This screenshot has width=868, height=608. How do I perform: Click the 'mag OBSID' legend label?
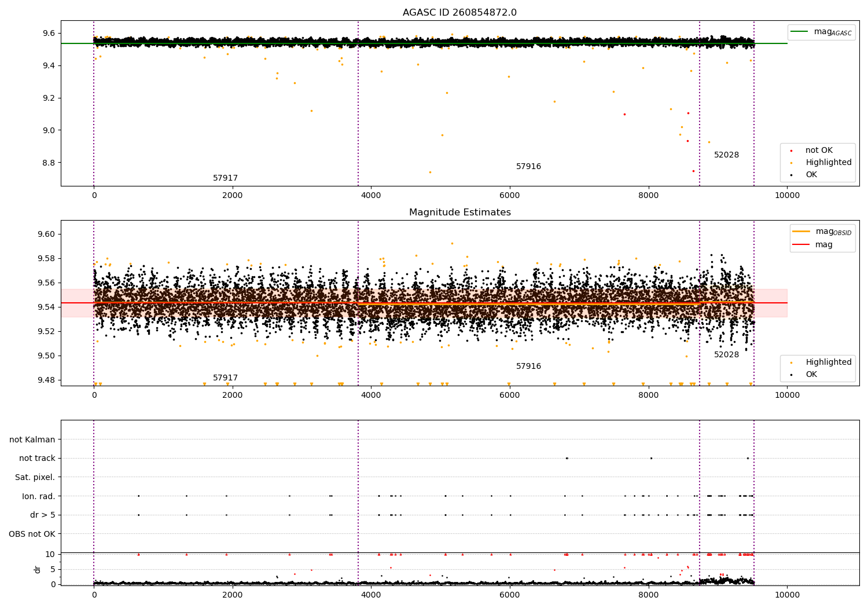(833, 232)
